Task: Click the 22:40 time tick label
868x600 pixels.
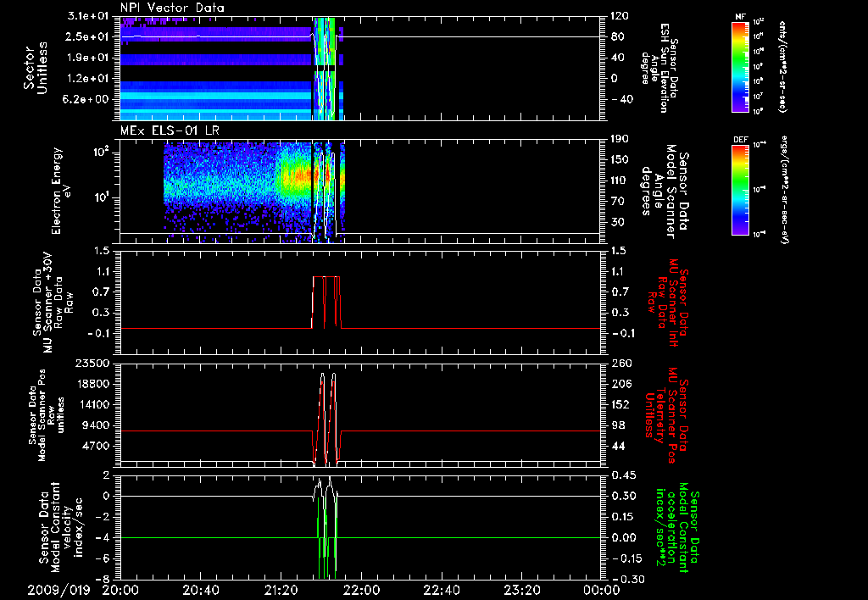Action: coord(442,590)
